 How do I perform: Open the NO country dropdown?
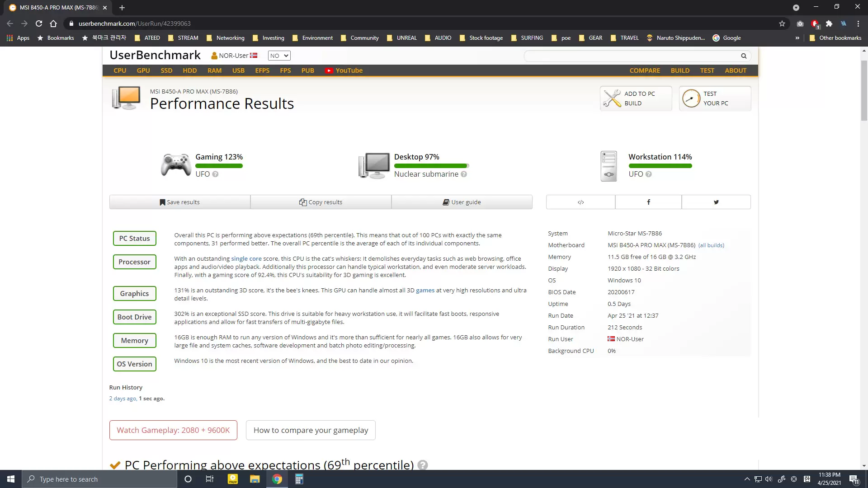click(279, 56)
